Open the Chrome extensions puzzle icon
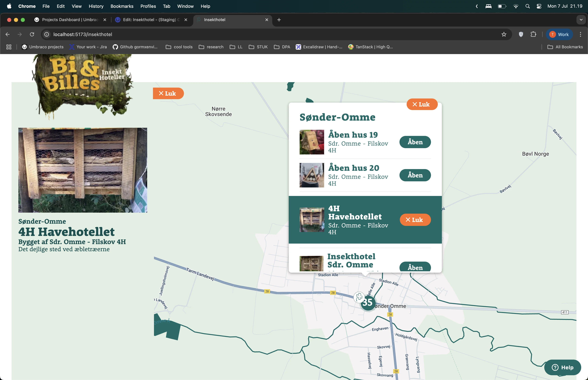Image resolution: width=588 pixels, height=380 pixels. pyautogui.click(x=533, y=34)
